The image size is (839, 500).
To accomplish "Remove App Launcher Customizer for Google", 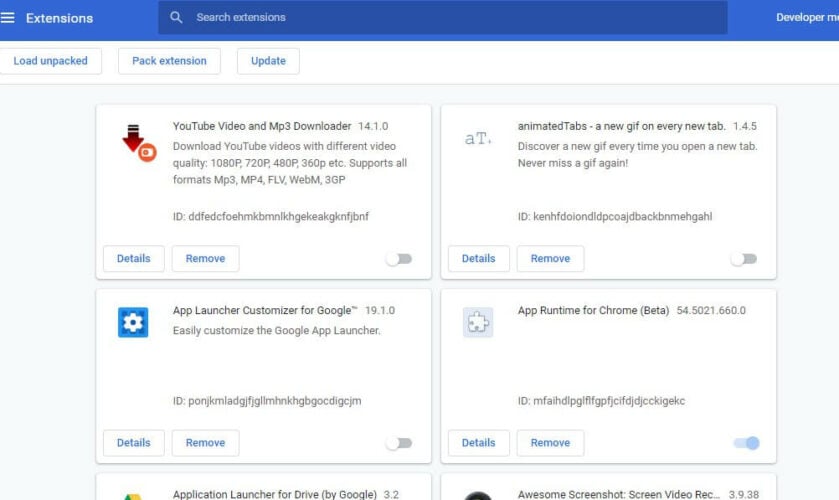I will pyautogui.click(x=205, y=443).
